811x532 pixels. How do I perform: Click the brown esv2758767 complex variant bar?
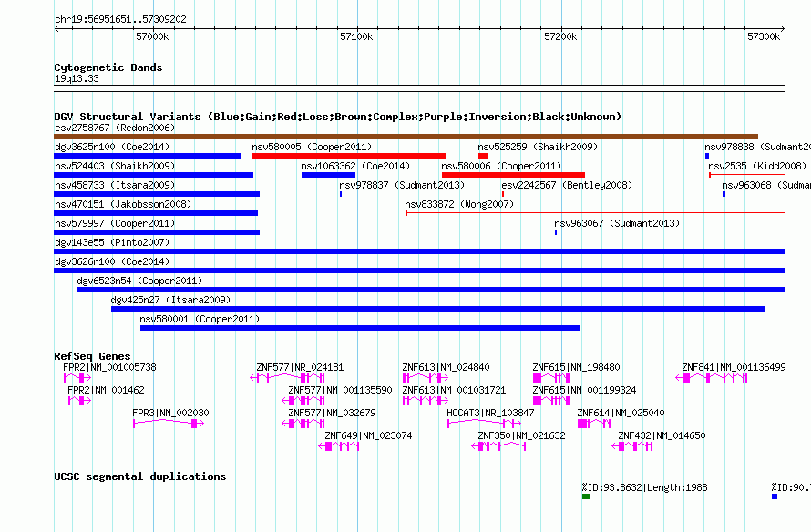pos(406,137)
